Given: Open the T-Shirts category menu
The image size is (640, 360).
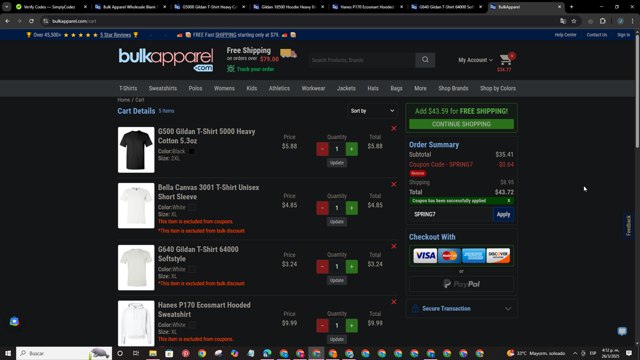Looking at the screenshot, I should point(128,88).
